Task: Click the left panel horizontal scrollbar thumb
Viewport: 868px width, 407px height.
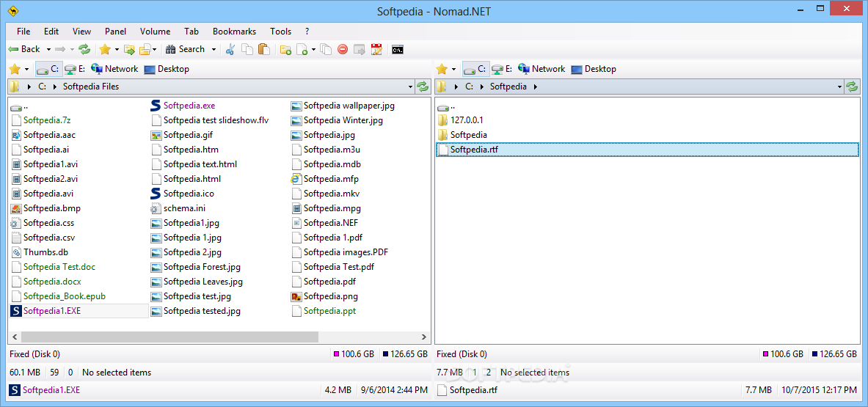Action: pos(169,337)
